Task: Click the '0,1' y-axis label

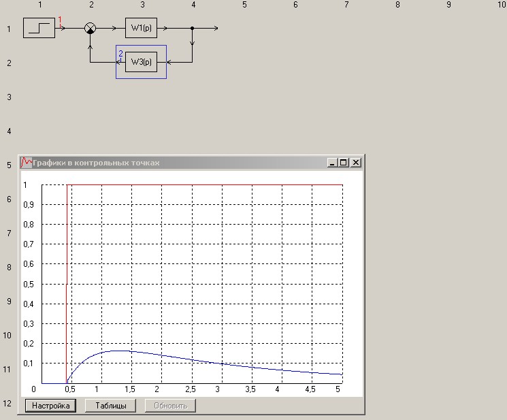Action: tap(28, 364)
